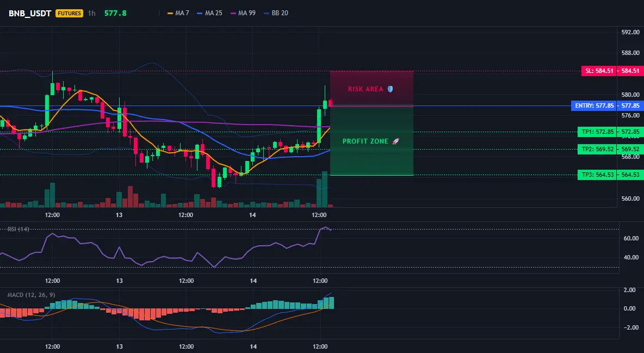644x353 pixels.
Task: Click date 14 on main chart axis
Action: [252, 215]
